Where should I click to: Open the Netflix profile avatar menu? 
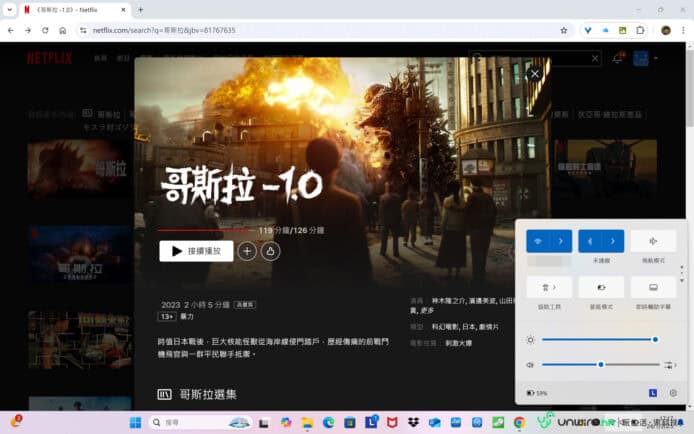coord(640,58)
